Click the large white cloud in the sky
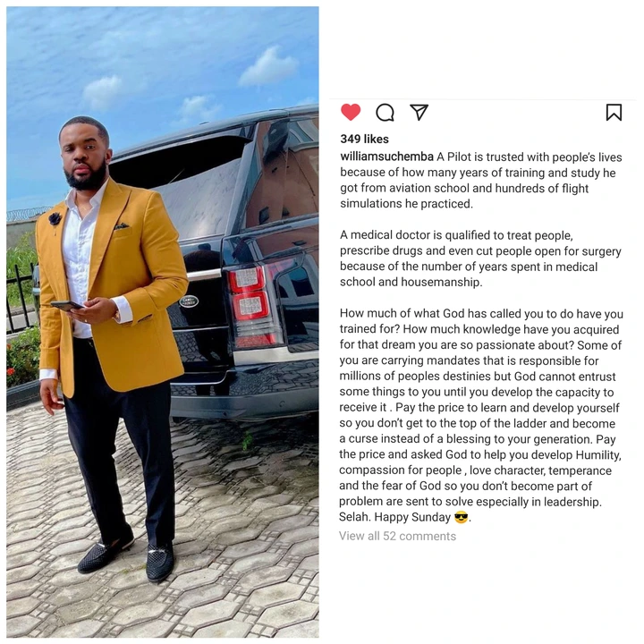 coord(267,66)
